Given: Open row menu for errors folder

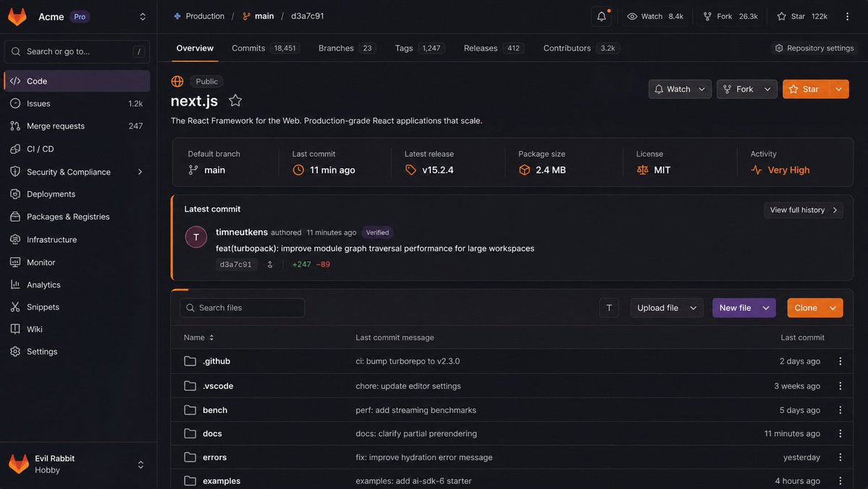Looking at the screenshot, I should (840, 457).
